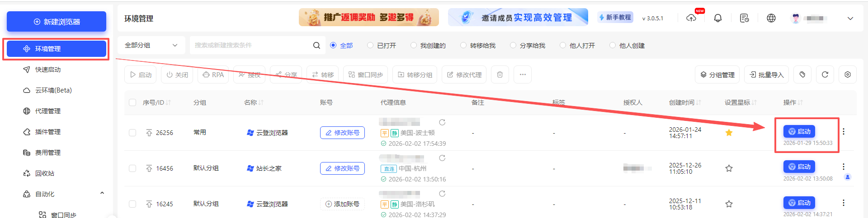Click the refresh list icon
Screen dimensions: 868x218
[x=825, y=74]
